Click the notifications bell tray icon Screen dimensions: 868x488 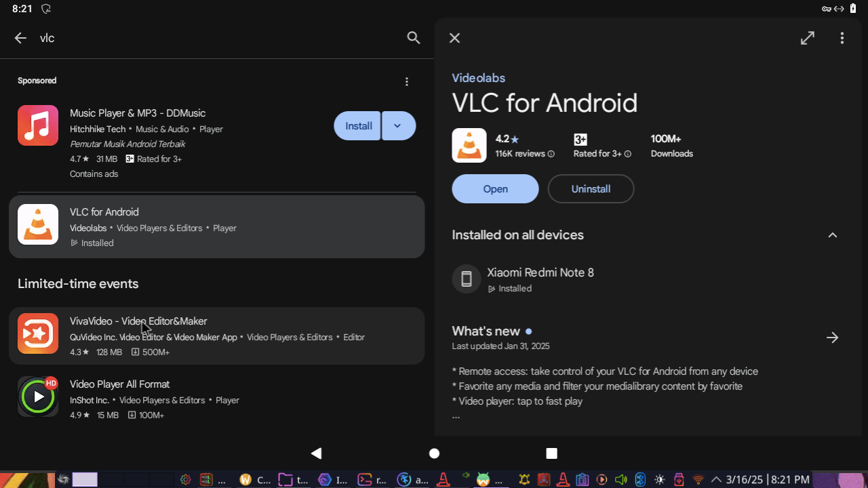524,480
